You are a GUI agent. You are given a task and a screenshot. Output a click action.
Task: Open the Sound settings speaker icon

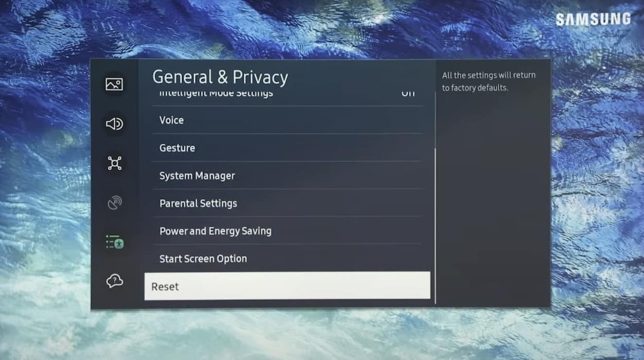pyautogui.click(x=114, y=124)
